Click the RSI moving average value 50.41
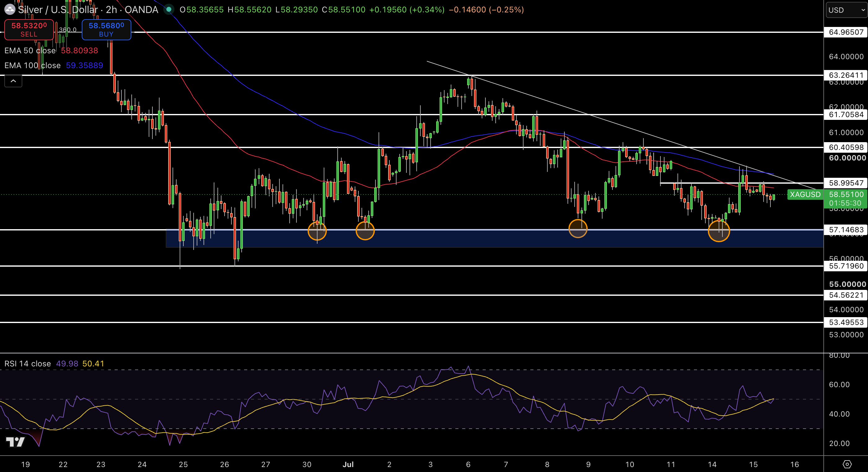This screenshot has width=868, height=472. pyautogui.click(x=93, y=364)
